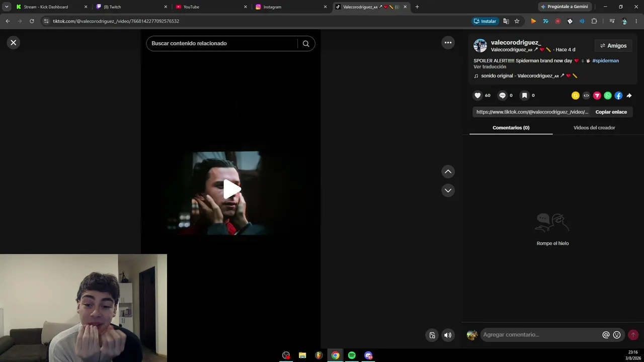Open the blue sound waves extension

[x=582, y=21]
